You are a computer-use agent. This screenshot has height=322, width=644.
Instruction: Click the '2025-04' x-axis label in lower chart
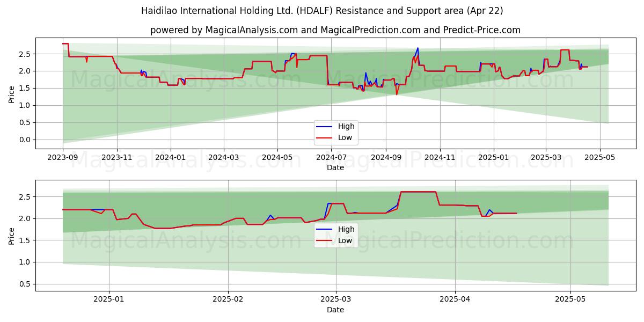tap(455, 300)
